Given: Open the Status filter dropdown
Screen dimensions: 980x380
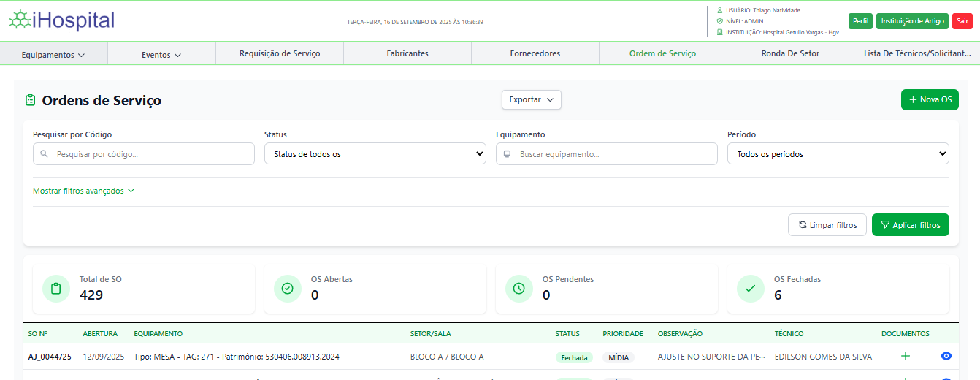Looking at the screenshot, I should click(375, 154).
